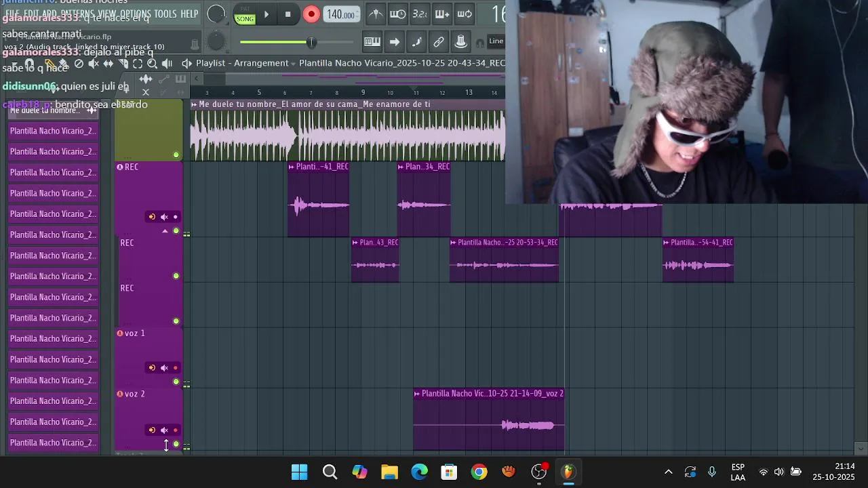
Task: Select the Plantilla Nacho..-25 20-53-34_REC clip
Action: (x=504, y=259)
